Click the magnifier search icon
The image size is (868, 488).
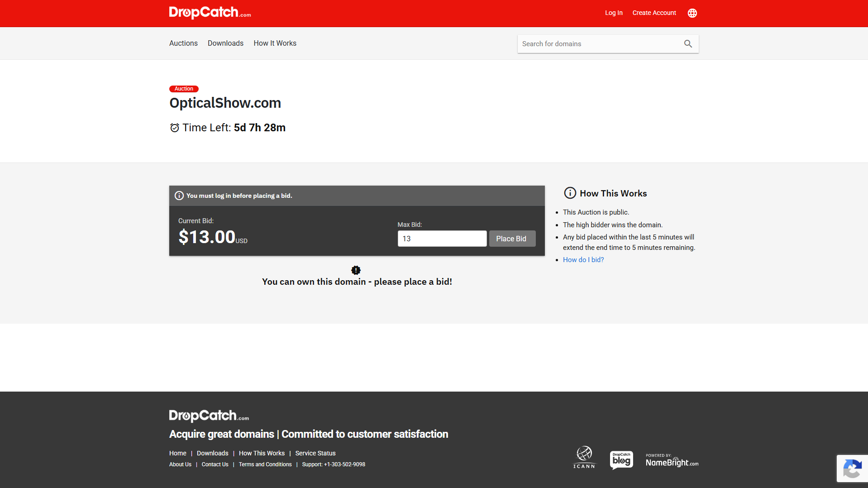point(688,44)
